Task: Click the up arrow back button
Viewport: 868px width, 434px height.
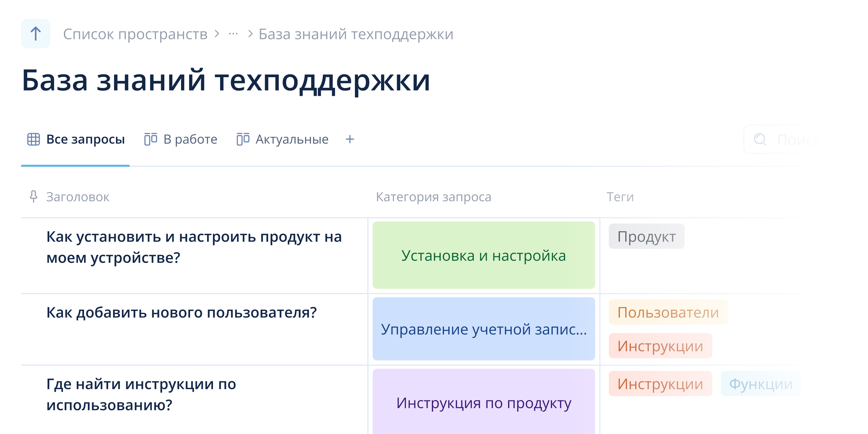Action: pos(35,34)
